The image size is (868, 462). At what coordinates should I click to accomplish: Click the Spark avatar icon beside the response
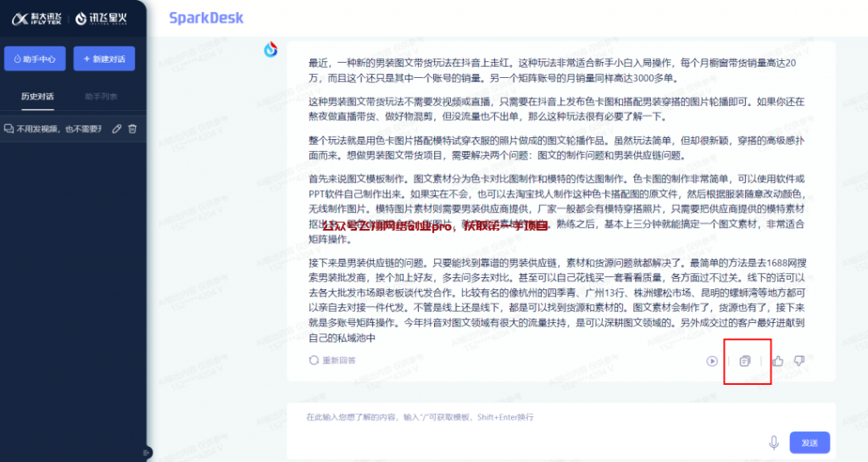[271, 50]
